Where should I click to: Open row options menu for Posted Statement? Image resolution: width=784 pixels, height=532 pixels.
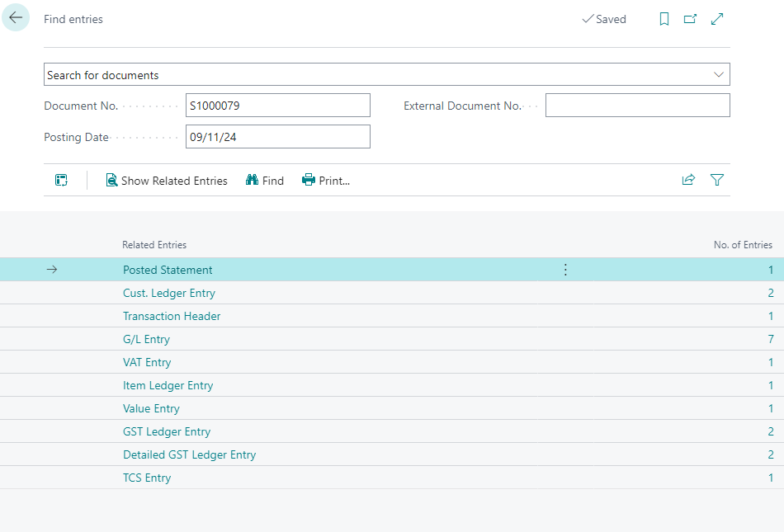tap(565, 270)
